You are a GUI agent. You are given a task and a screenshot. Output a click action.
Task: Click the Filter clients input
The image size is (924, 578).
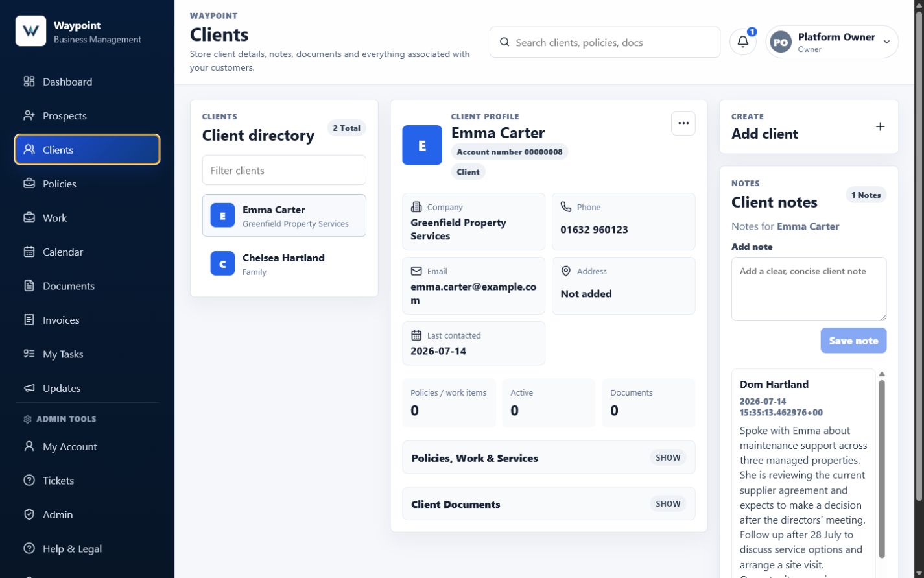[284, 171]
